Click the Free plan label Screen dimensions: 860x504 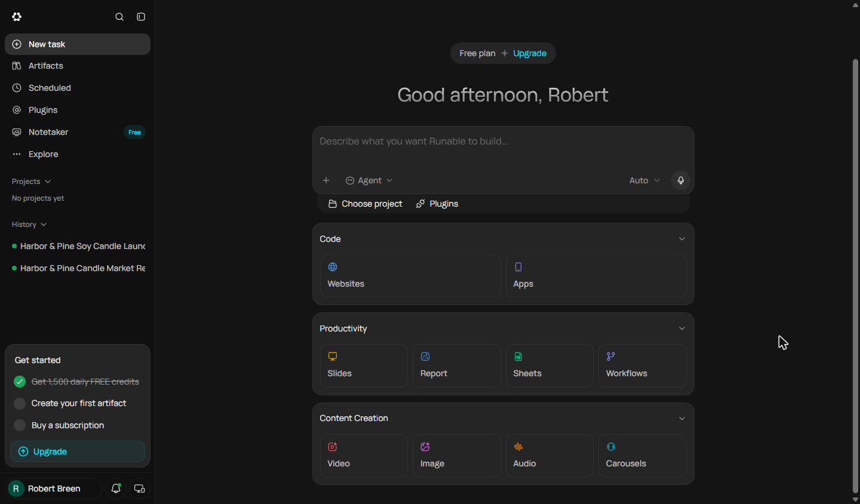point(477,53)
